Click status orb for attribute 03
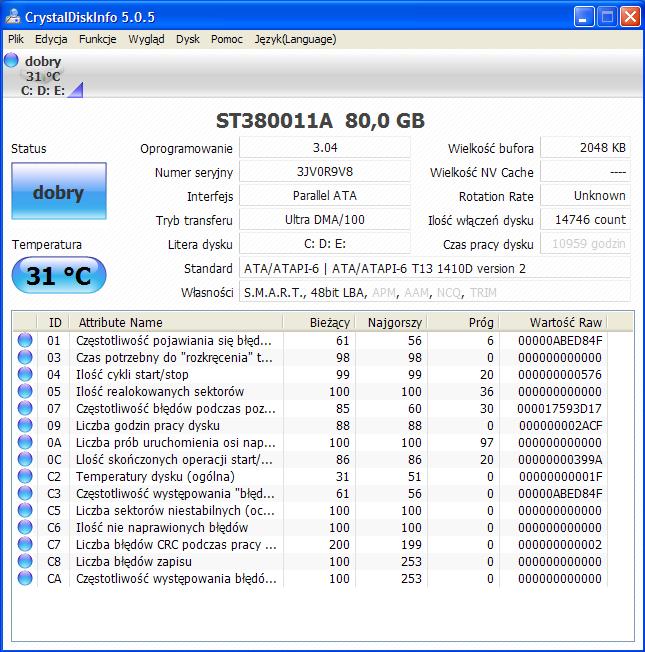This screenshot has width=645, height=652. click(25, 357)
